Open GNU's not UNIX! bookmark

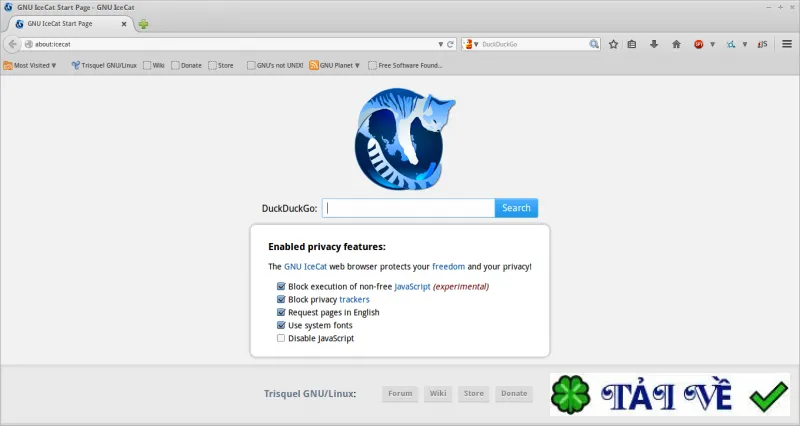point(275,65)
